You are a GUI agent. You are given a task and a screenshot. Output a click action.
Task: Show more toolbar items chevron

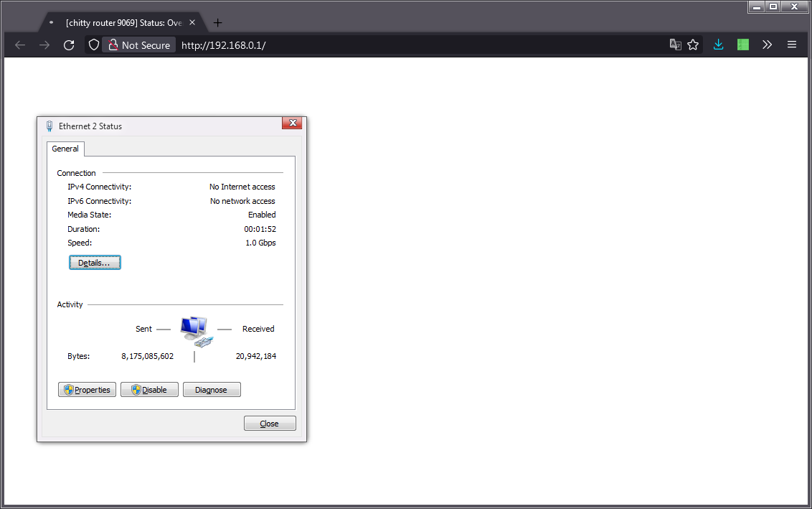click(x=767, y=45)
